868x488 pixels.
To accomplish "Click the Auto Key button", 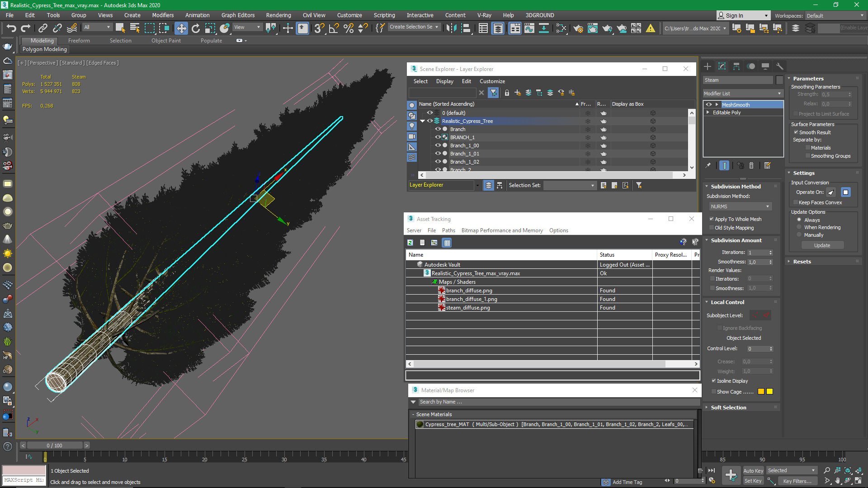I will [x=753, y=471].
